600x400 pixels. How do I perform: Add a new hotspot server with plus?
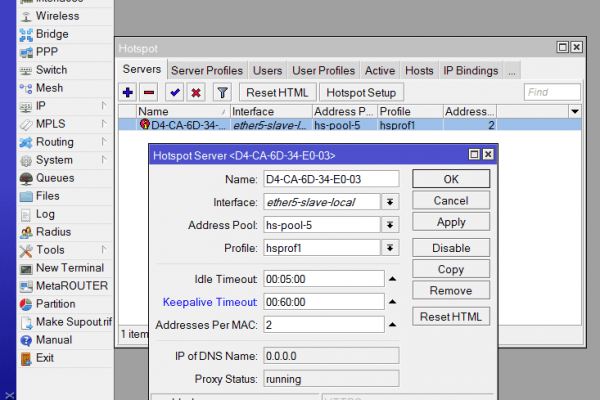point(128,92)
